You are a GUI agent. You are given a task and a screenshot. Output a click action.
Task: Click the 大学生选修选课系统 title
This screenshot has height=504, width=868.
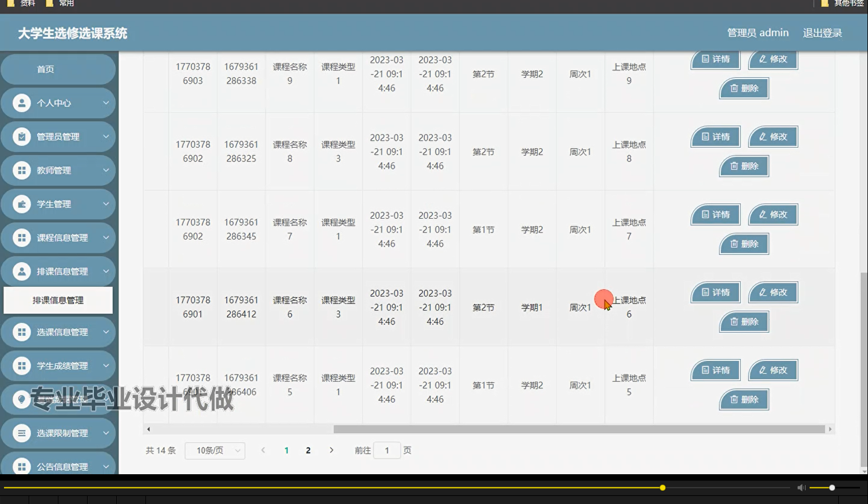(x=73, y=33)
